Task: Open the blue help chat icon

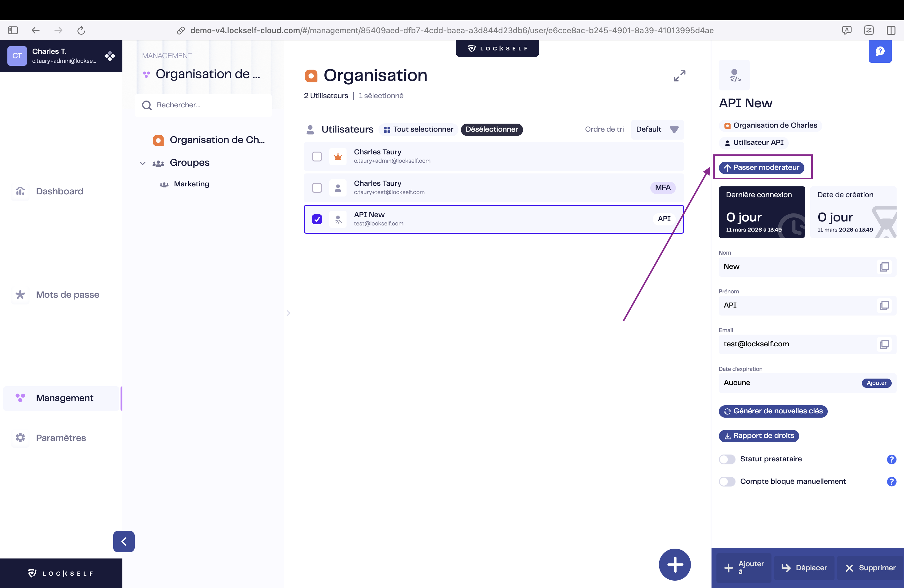Action: pos(880,51)
